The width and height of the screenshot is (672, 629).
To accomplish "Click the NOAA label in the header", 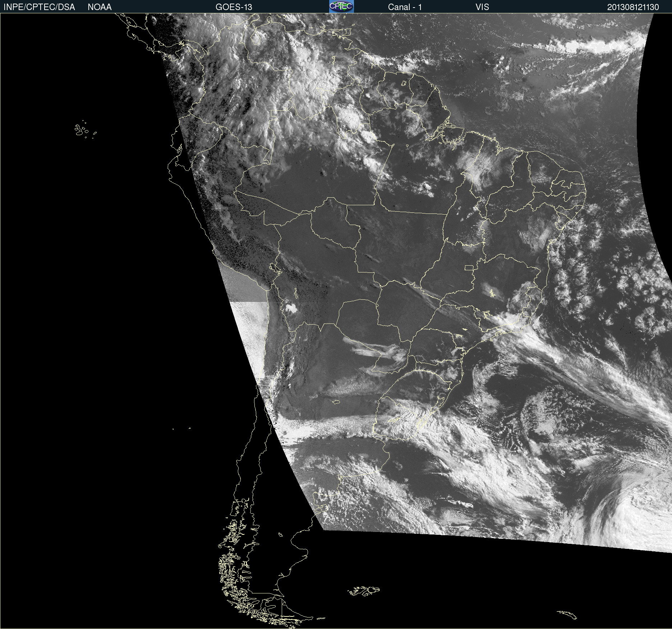I will [100, 7].
